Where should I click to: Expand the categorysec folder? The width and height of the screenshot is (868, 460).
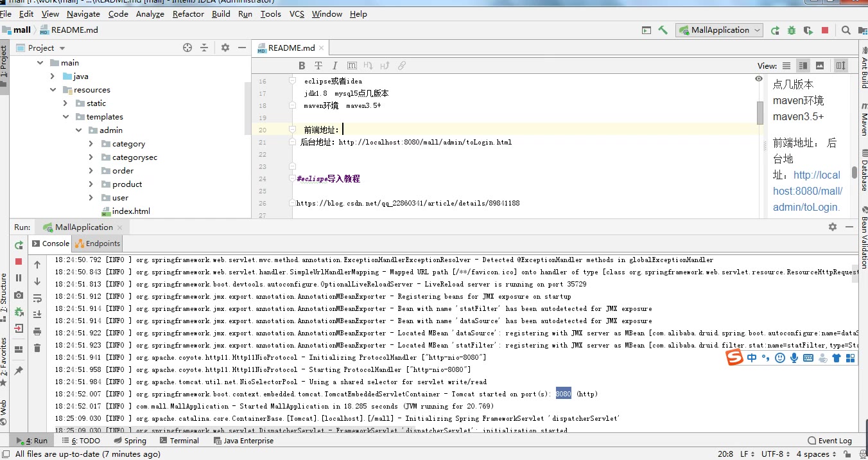(x=91, y=157)
